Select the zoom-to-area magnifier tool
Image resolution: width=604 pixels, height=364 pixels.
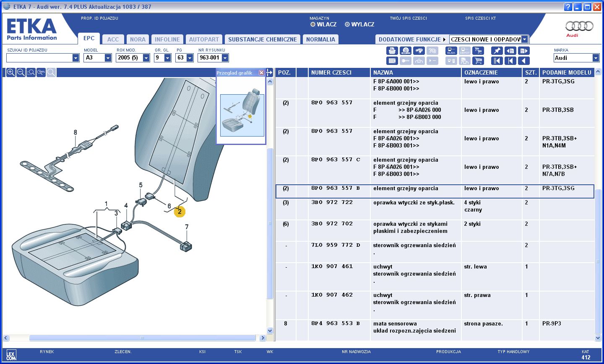[31, 72]
